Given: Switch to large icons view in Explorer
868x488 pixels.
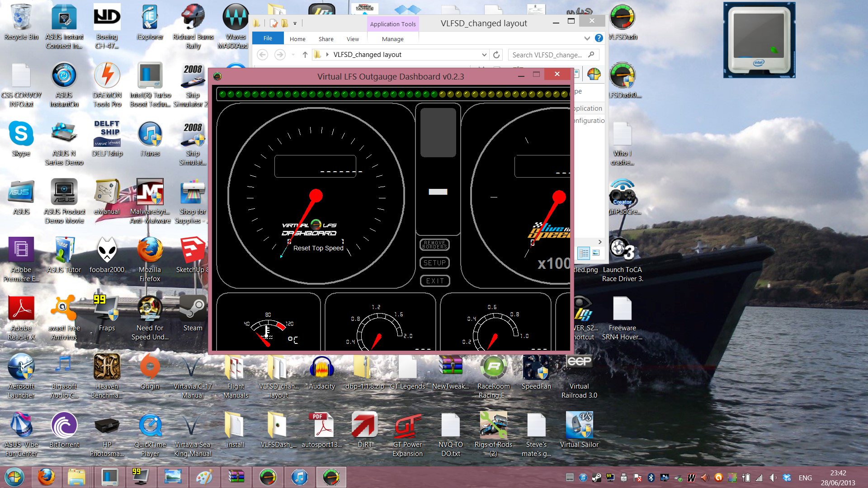Looking at the screenshot, I should 596,253.
